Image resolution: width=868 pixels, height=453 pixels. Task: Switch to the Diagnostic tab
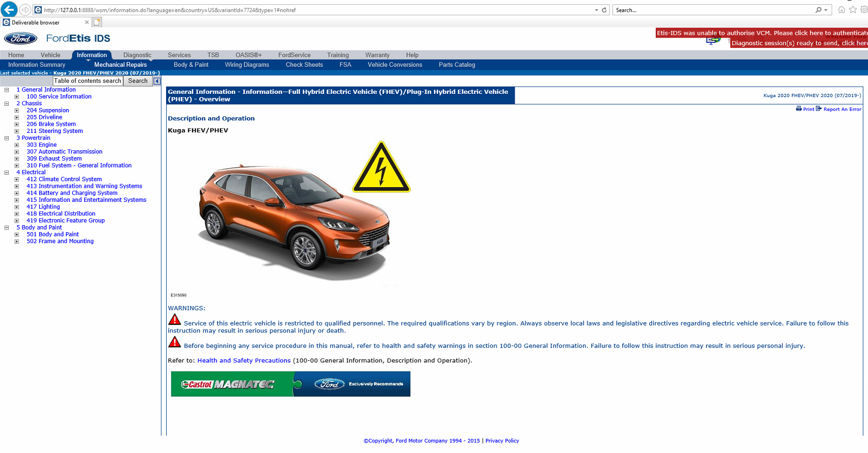[x=137, y=55]
